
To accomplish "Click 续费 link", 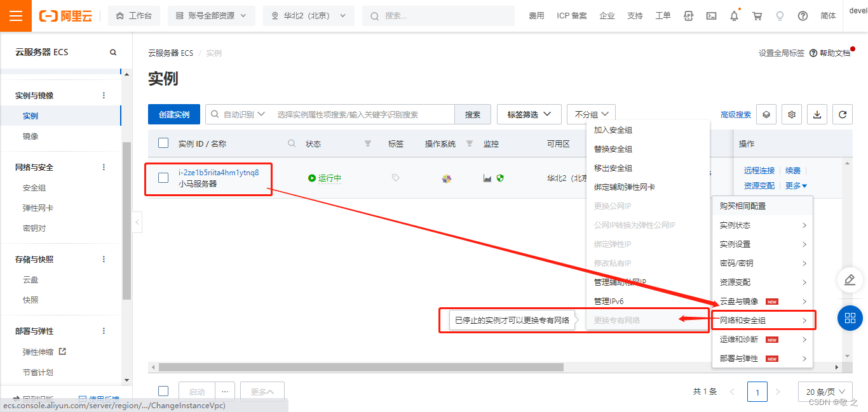I will click(793, 171).
